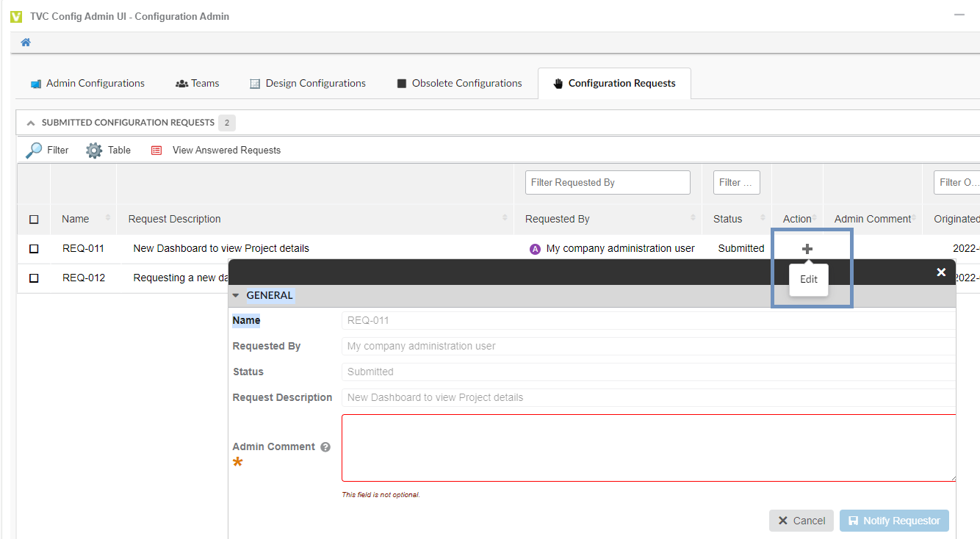The height and width of the screenshot is (539, 980).
Task: Open Table settings gear icon
Action: pyautogui.click(x=94, y=151)
